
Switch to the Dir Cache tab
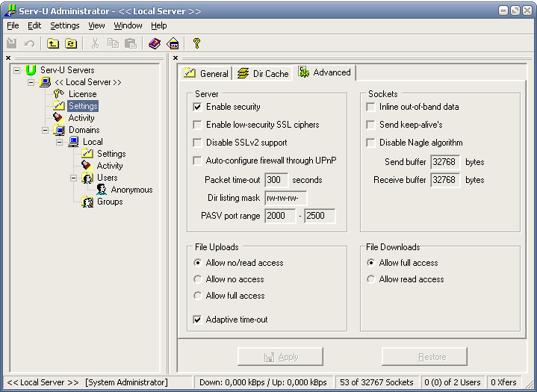click(x=263, y=73)
